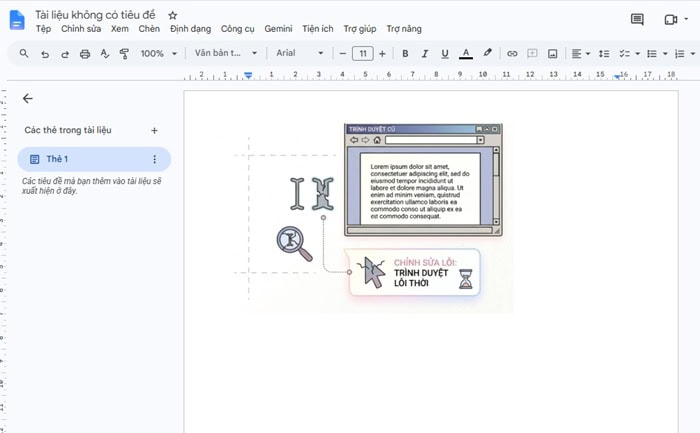Click the font size field showing 11
Screen dimensions: 700x433
coord(362,54)
